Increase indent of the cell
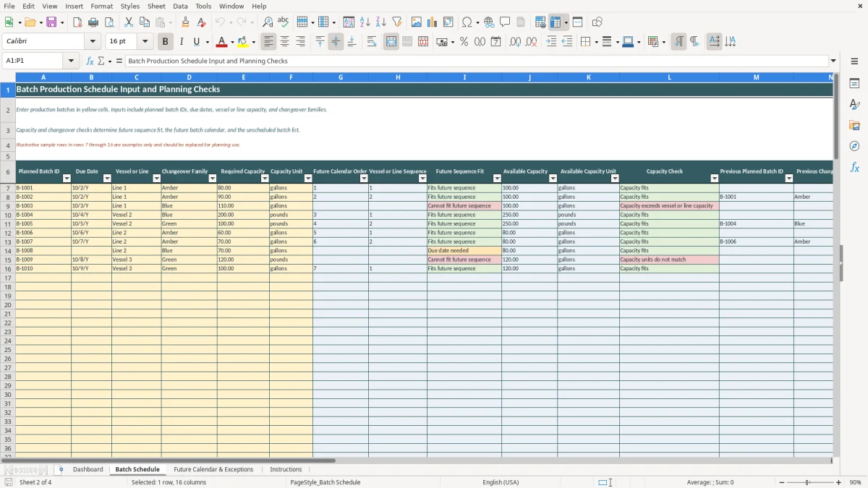 (551, 42)
